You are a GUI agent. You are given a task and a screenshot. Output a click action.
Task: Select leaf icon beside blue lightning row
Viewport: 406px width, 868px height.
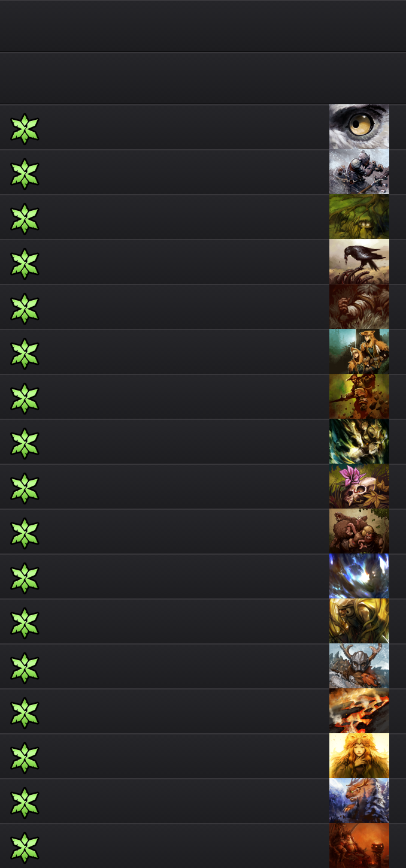point(25,578)
